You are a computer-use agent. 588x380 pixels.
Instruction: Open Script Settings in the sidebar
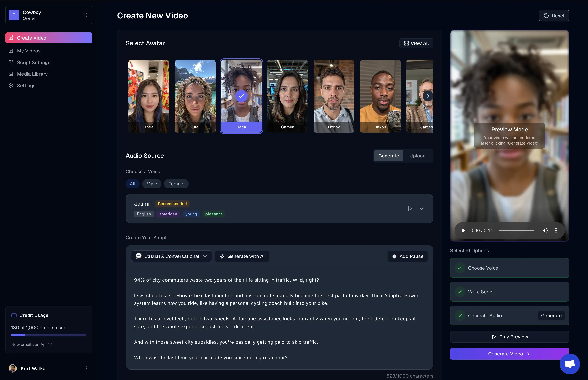[x=34, y=62]
